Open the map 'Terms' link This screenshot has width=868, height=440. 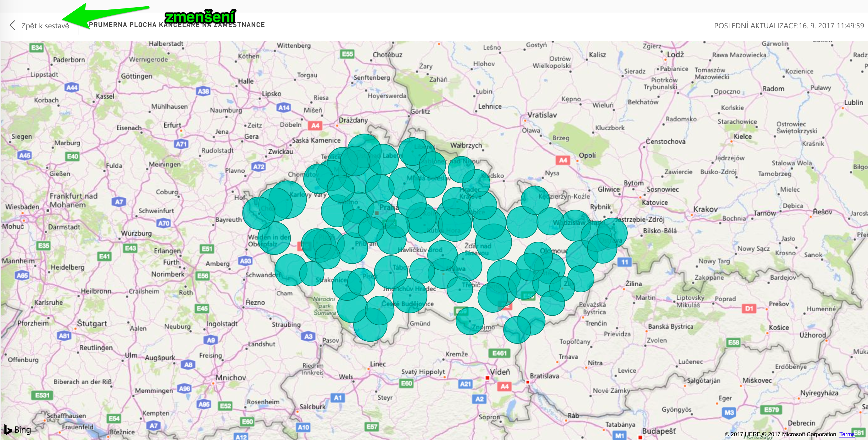pos(847,434)
